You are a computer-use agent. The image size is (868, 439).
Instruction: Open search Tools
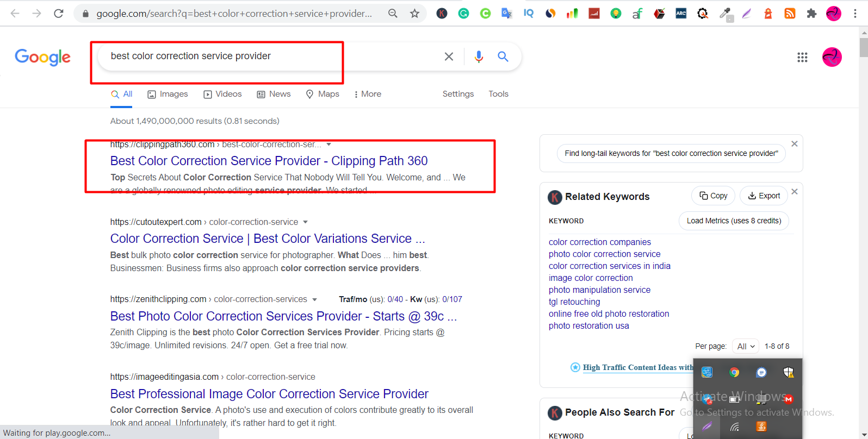498,94
